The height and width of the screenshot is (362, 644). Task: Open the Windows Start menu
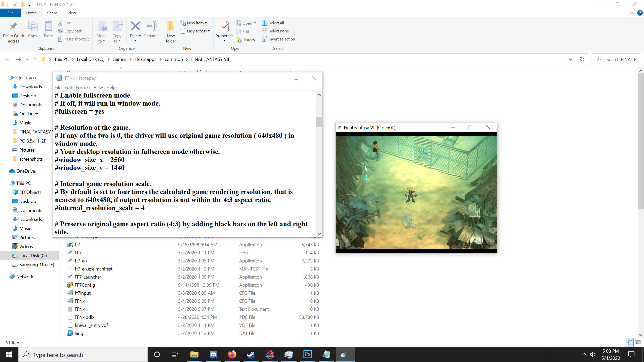tap(9, 354)
